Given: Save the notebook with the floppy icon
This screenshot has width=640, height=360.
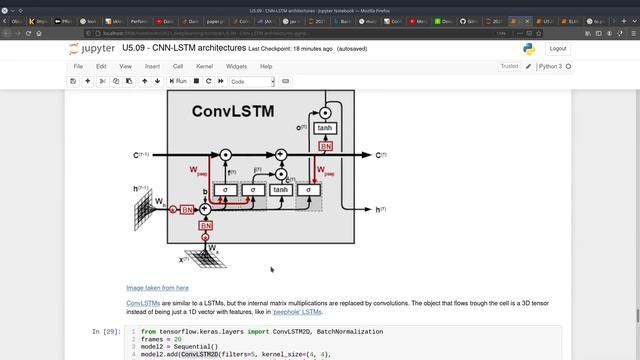Looking at the screenshot, I should tap(73, 81).
